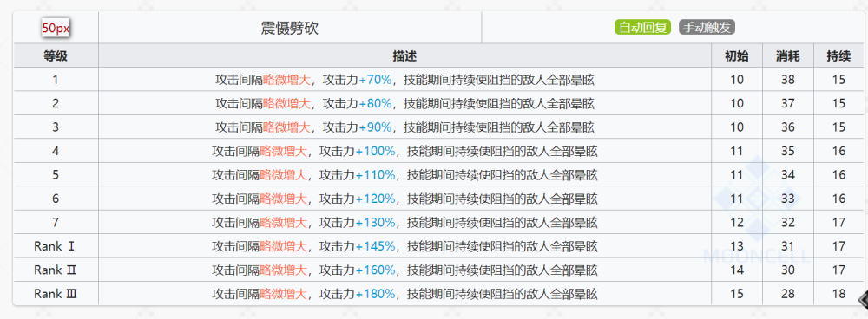868x319 pixels.
Task: Click cost value 30
Action: (x=788, y=270)
